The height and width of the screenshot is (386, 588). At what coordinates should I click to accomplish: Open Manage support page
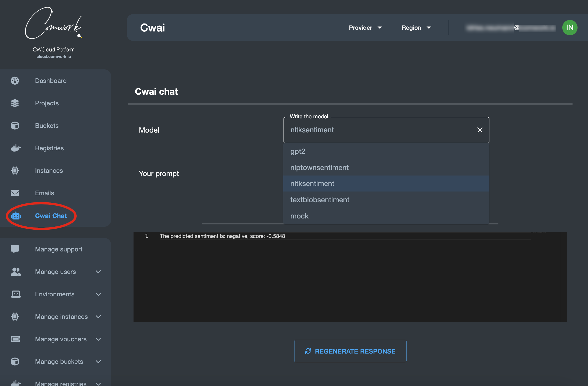coord(59,249)
